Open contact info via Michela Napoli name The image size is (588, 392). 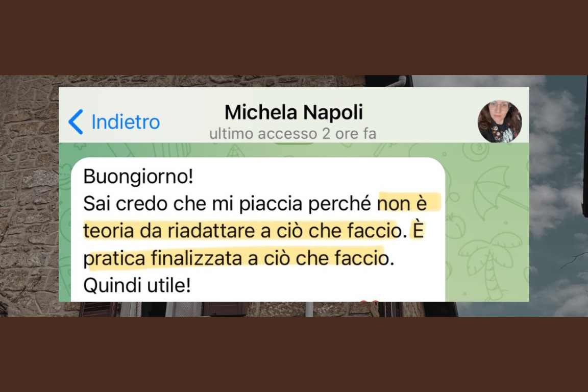pos(293,112)
